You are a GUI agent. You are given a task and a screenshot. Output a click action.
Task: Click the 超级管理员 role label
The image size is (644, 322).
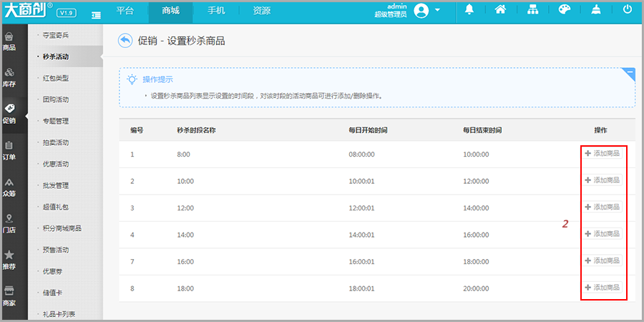(x=391, y=14)
